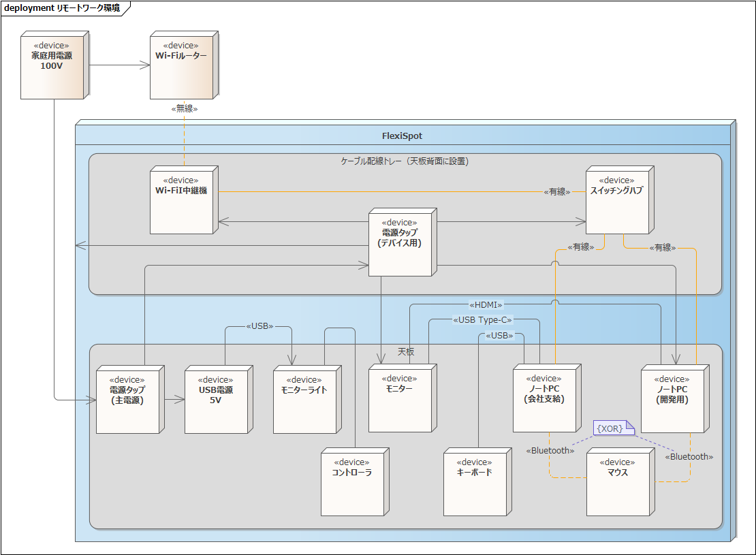Image resolution: width=756 pixels, height=555 pixels.
Task: Select the 電源タップ (デバイス用) node
Action: pos(400,245)
